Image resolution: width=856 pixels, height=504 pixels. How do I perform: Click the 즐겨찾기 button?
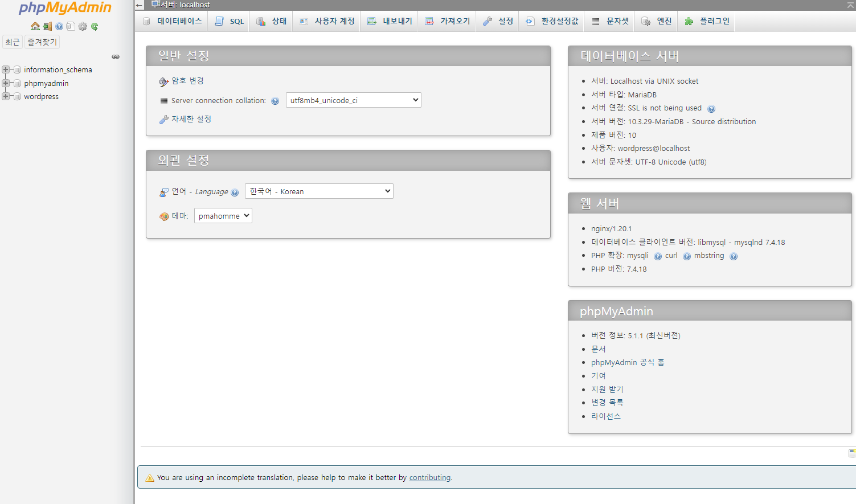pyautogui.click(x=42, y=42)
